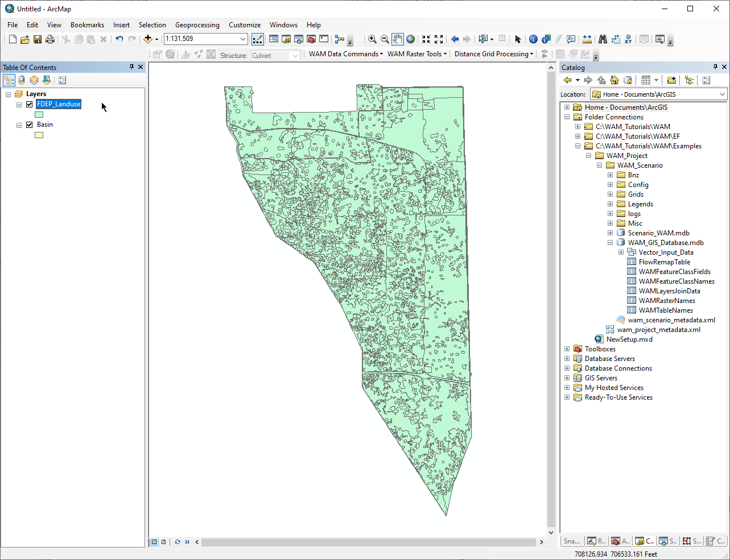
Task: Save the map document
Action: click(38, 39)
